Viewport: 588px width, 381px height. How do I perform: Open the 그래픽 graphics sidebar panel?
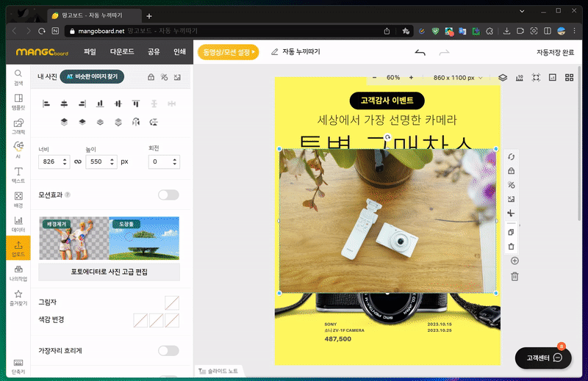tap(18, 126)
